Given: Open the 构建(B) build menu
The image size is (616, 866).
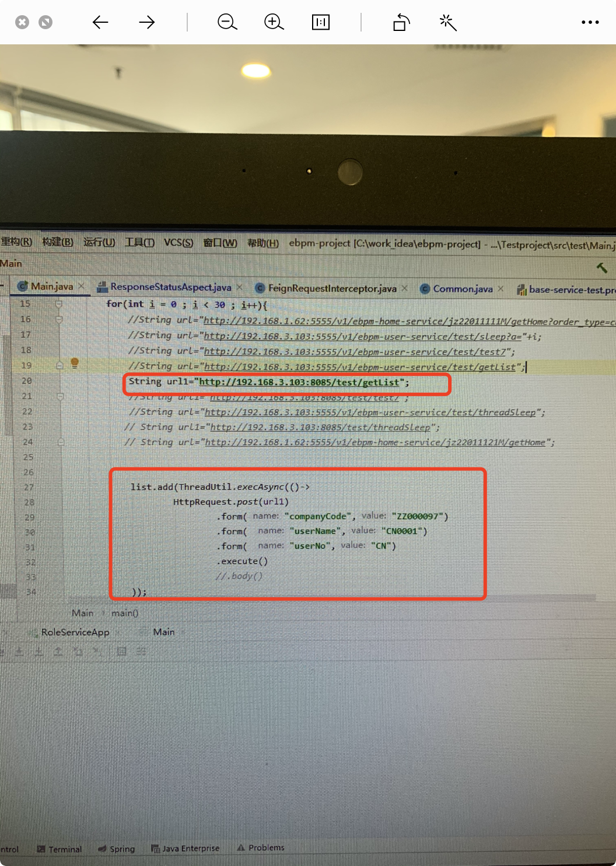Looking at the screenshot, I should [x=58, y=242].
